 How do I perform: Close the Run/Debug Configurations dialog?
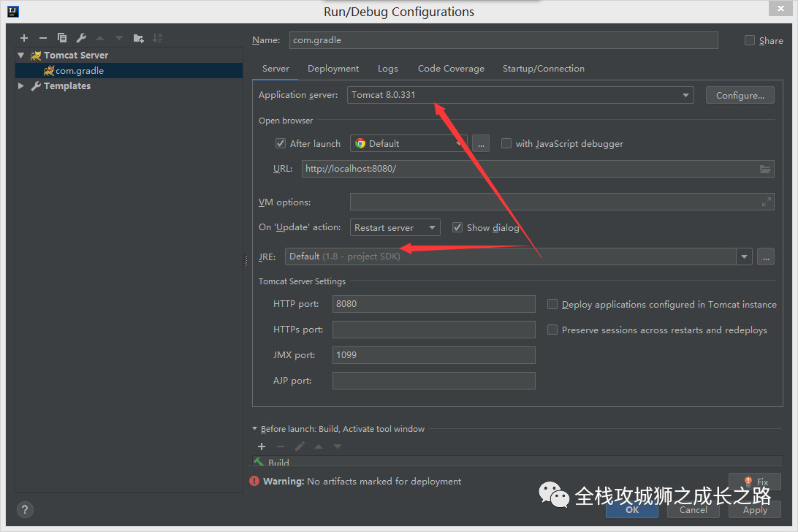pos(780,8)
